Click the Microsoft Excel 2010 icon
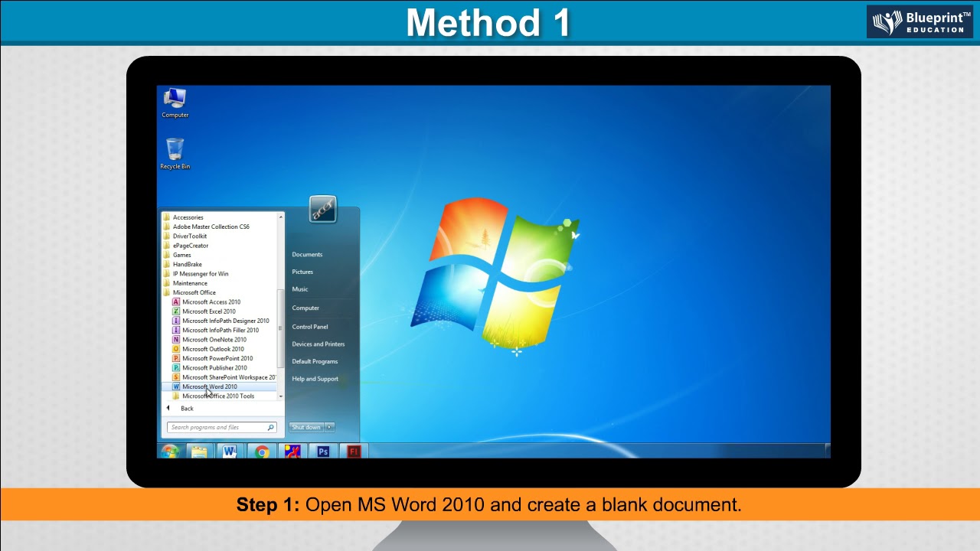This screenshot has width=980, height=551. click(x=176, y=311)
